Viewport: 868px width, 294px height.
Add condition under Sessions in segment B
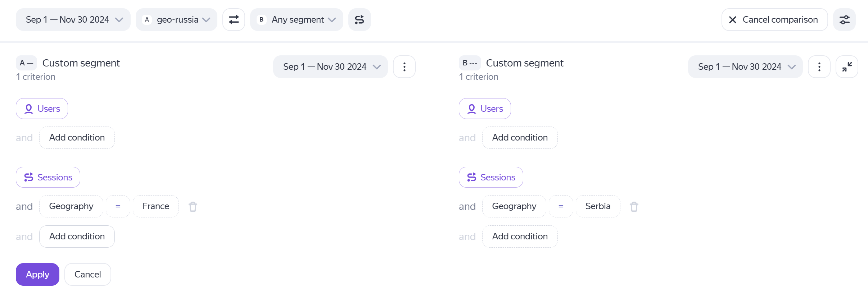(520, 236)
